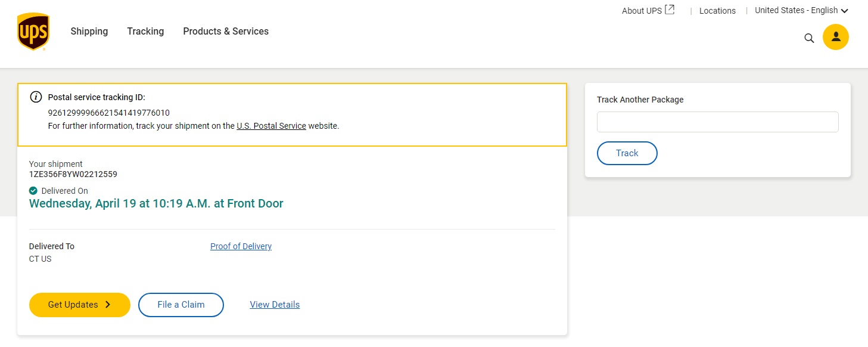Open the search magnifier icon

809,38
